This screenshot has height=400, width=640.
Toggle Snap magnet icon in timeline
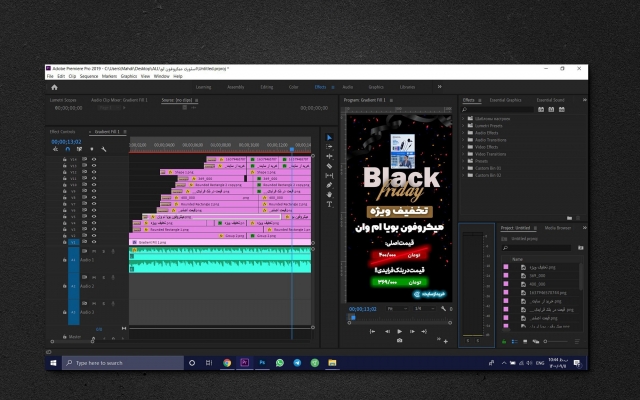67,149
